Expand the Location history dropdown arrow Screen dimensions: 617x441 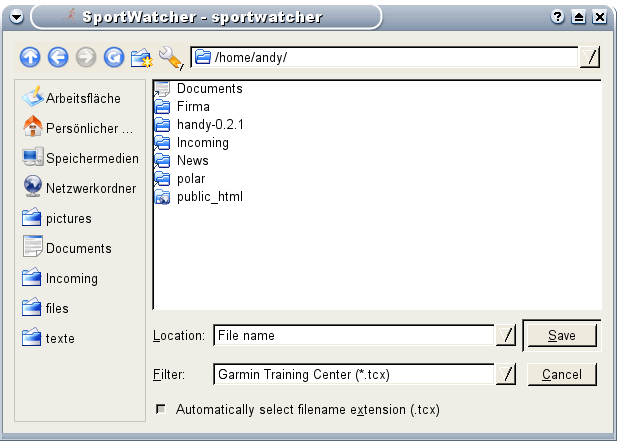pyautogui.click(x=506, y=335)
